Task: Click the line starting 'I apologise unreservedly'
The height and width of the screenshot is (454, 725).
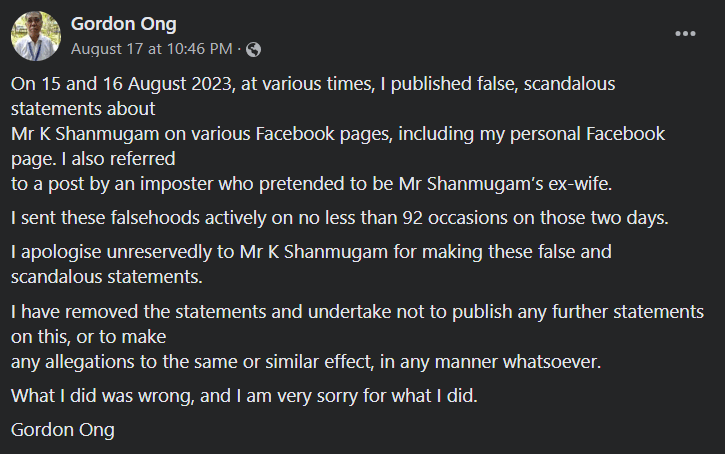Action: coord(311,252)
